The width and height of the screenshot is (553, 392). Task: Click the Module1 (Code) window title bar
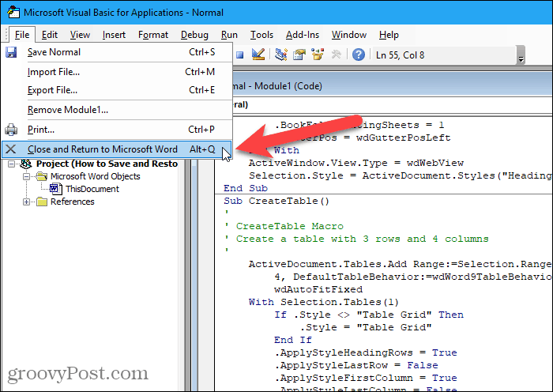392,85
